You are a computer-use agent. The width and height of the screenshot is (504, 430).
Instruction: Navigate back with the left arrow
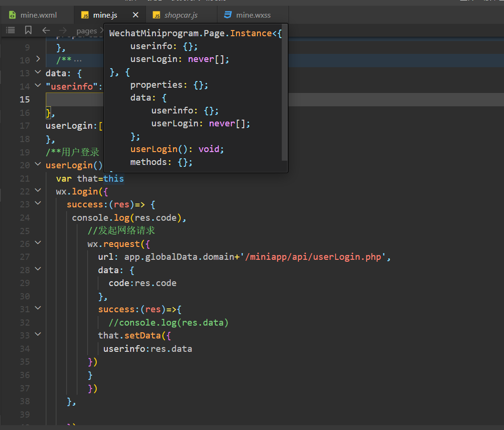(x=46, y=30)
